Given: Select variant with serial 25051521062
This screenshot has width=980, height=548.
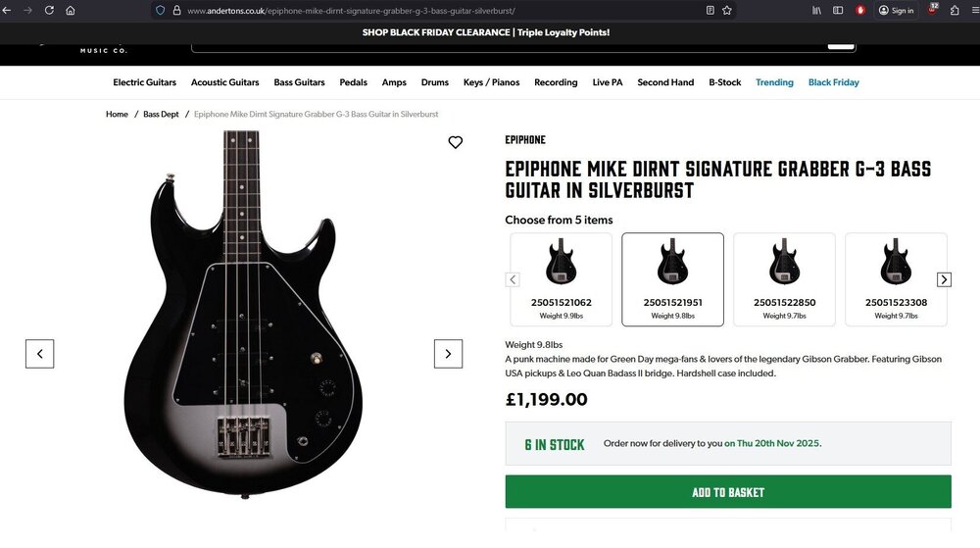Looking at the screenshot, I should [x=561, y=279].
